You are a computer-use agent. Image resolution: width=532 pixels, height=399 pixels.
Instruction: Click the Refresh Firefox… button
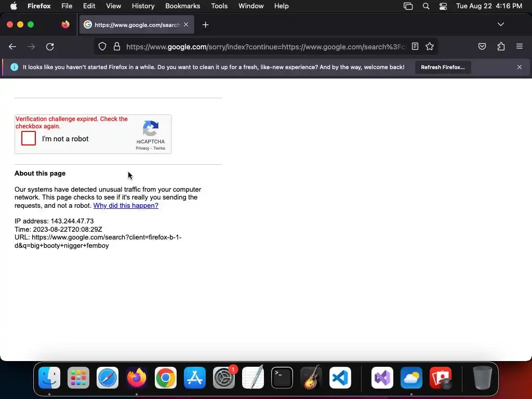(x=443, y=67)
